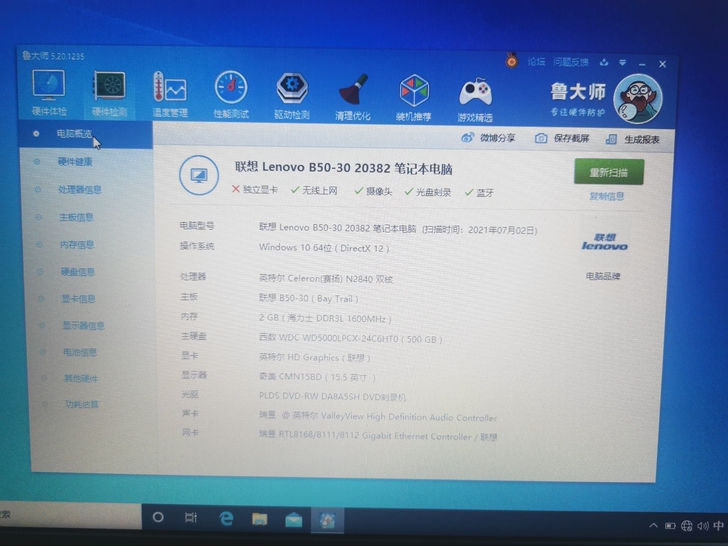Toggle the 中 input method indicator

(x=719, y=526)
